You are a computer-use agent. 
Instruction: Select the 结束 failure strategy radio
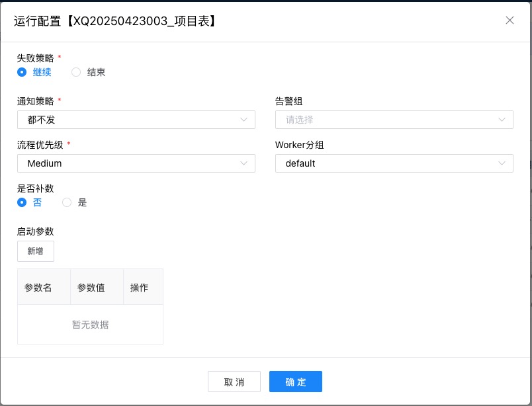pyautogui.click(x=76, y=72)
